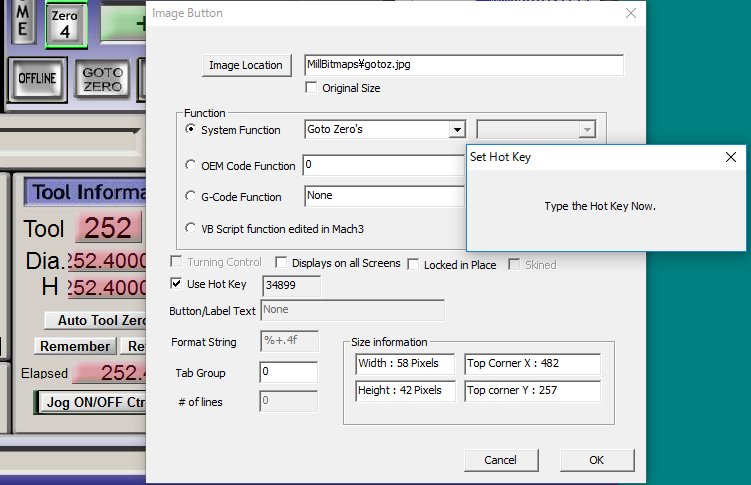Click the Button/Label Text field
751x485 pixels.
tap(353, 310)
